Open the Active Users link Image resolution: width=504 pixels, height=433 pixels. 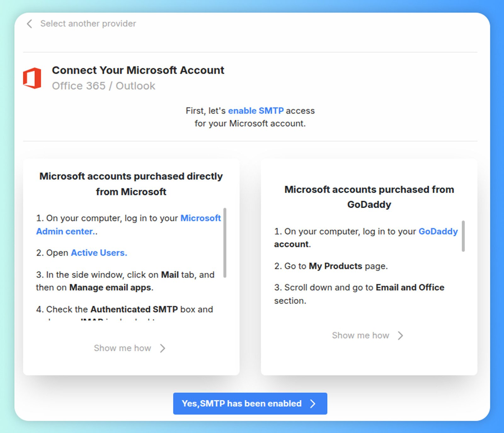[99, 252]
